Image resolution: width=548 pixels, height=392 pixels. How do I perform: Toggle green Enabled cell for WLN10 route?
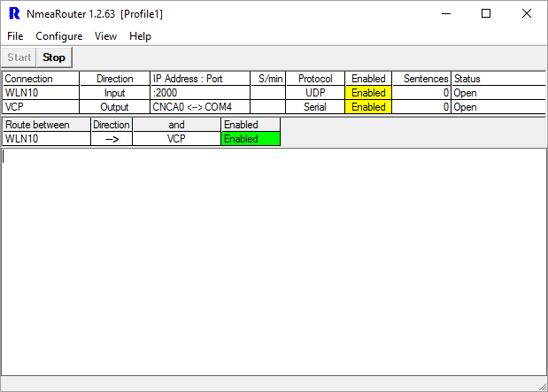(251, 139)
